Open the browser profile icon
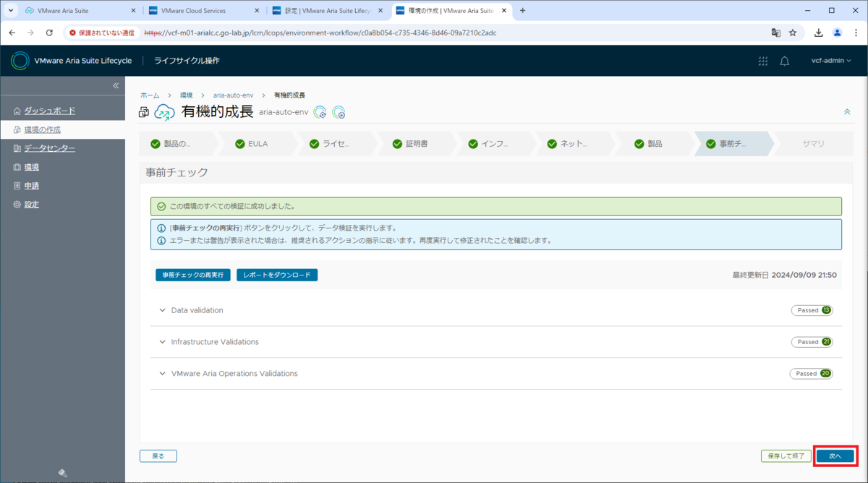 [837, 33]
